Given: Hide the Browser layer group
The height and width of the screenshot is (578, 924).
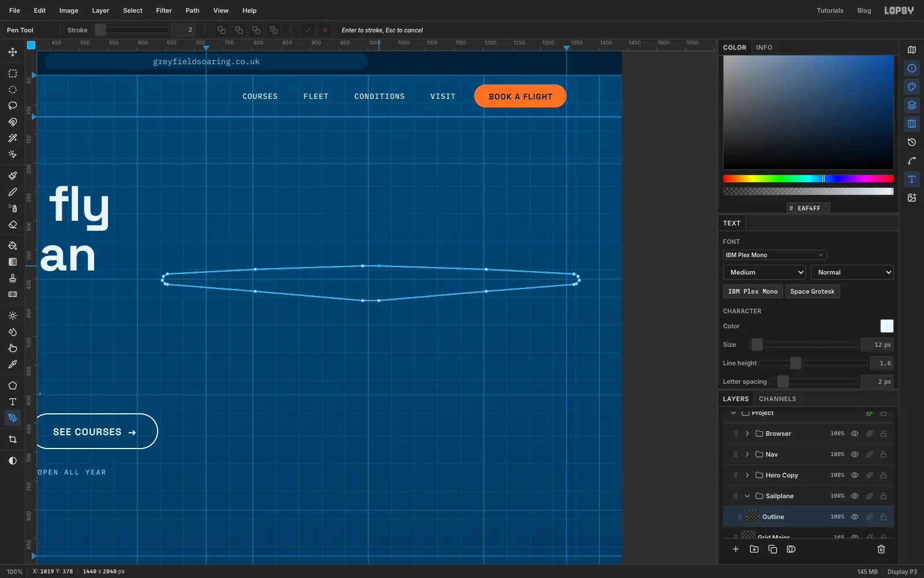Looking at the screenshot, I should (x=855, y=433).
